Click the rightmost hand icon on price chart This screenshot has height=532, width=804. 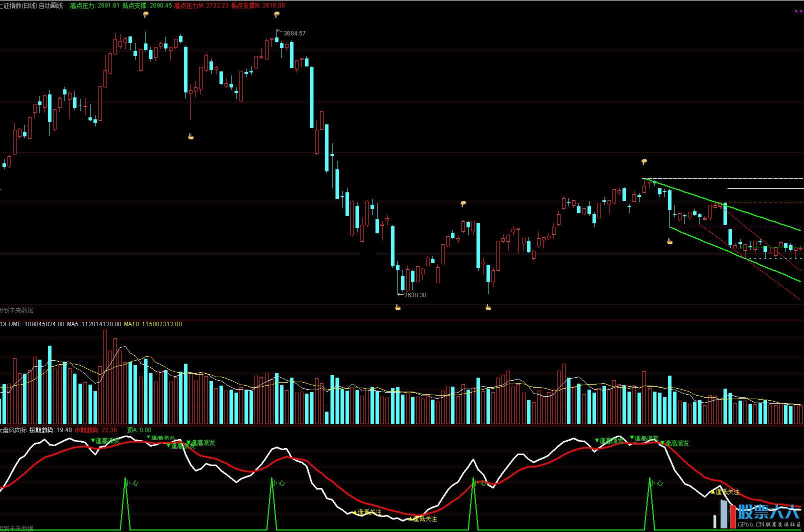[x=669, y=241]
